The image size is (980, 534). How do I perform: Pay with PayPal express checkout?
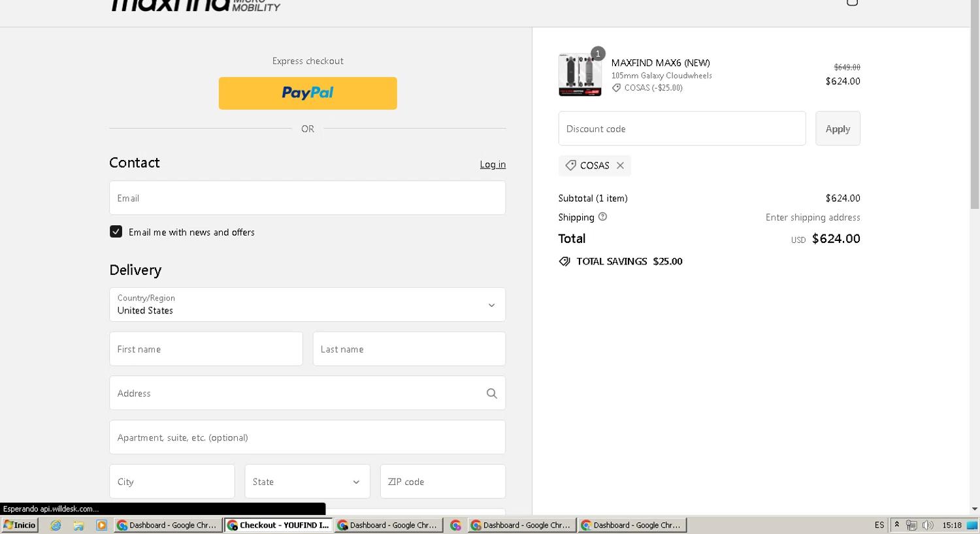tap(307, 93)
